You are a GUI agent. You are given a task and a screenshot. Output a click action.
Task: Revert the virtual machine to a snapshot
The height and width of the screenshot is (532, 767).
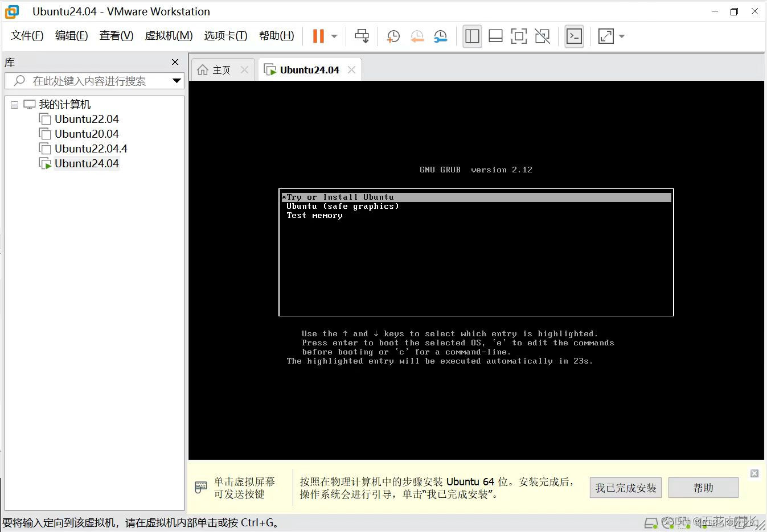coord(417,36)
